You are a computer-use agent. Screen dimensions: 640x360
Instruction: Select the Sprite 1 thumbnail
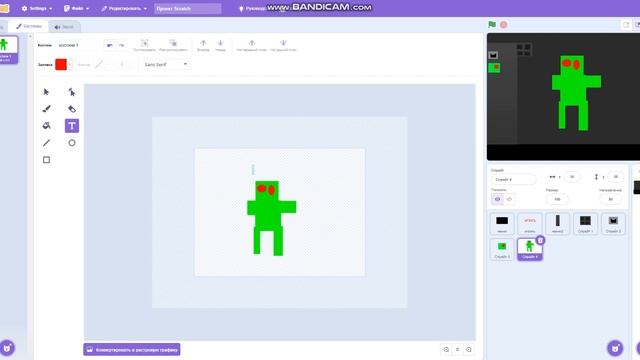point(585,224)
